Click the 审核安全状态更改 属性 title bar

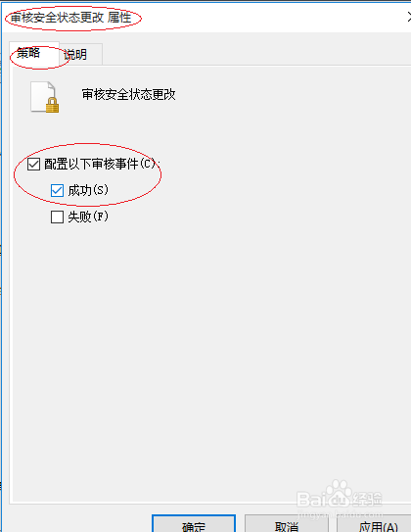pyautogui.click(x=205, y=18)
